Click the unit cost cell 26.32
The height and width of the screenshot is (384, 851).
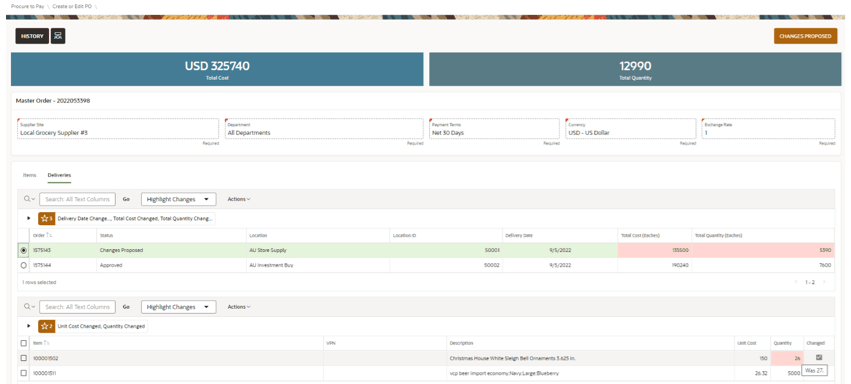(752, 373)
